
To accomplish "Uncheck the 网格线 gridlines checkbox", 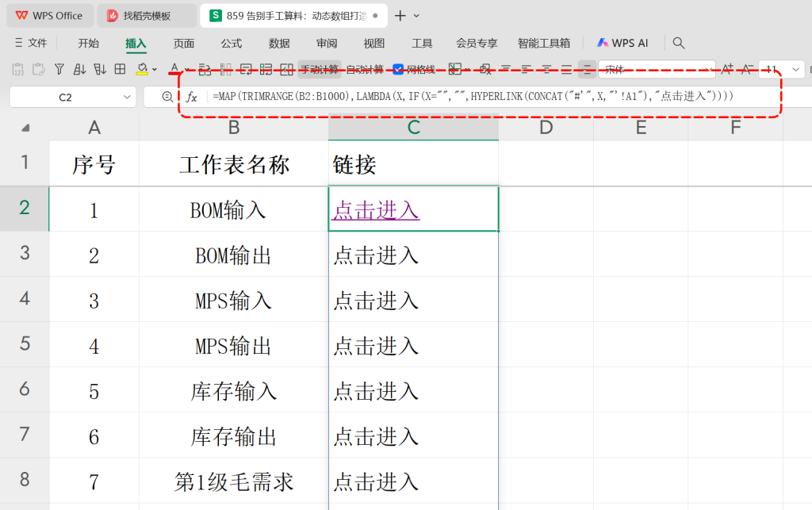I will point(398,69).
